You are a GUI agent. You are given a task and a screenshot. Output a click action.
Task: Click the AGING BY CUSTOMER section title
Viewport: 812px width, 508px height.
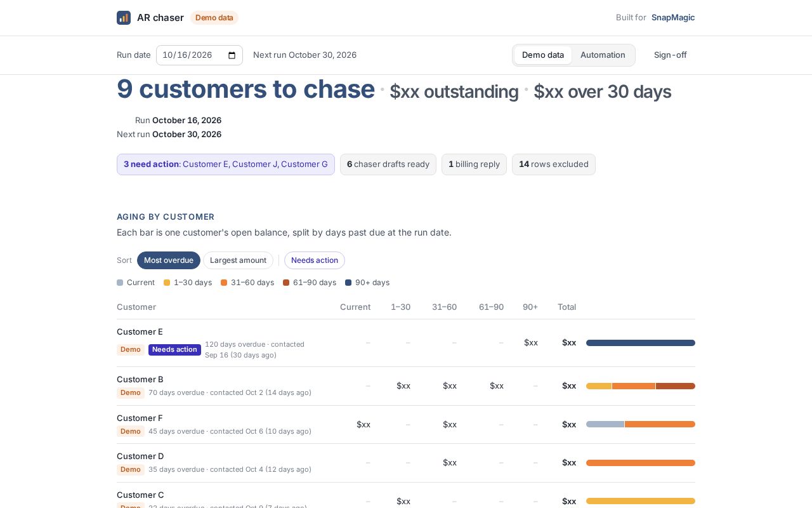(166, 217)
